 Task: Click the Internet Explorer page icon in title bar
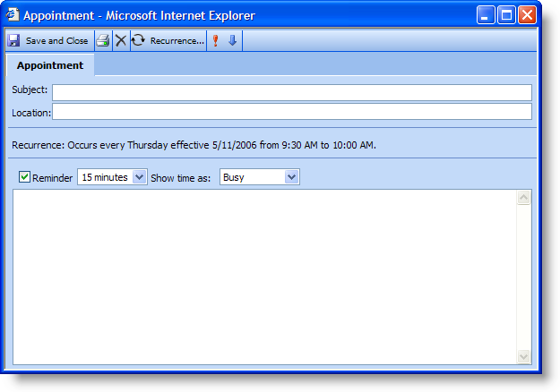tap(13, 15)
